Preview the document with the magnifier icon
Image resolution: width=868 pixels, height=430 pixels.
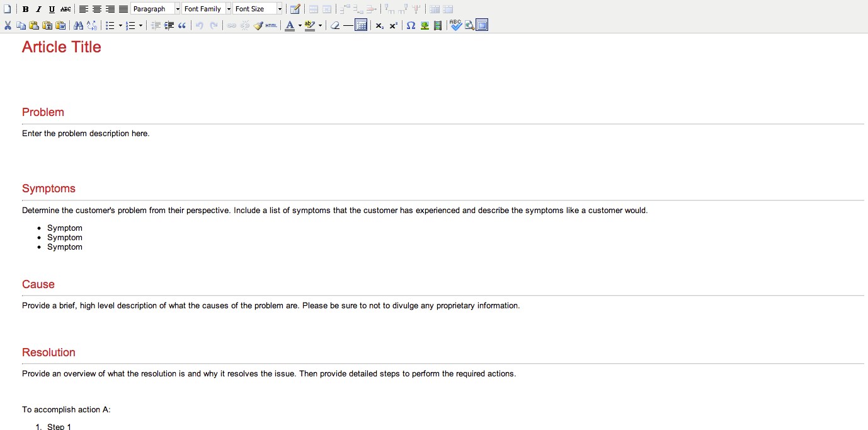tap(469, 25)
